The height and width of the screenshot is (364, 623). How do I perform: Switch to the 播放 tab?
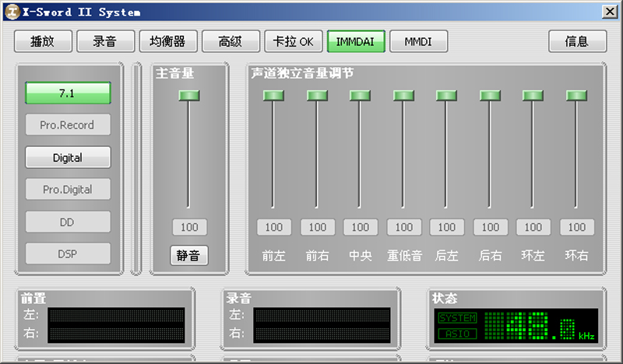[43, 41]
